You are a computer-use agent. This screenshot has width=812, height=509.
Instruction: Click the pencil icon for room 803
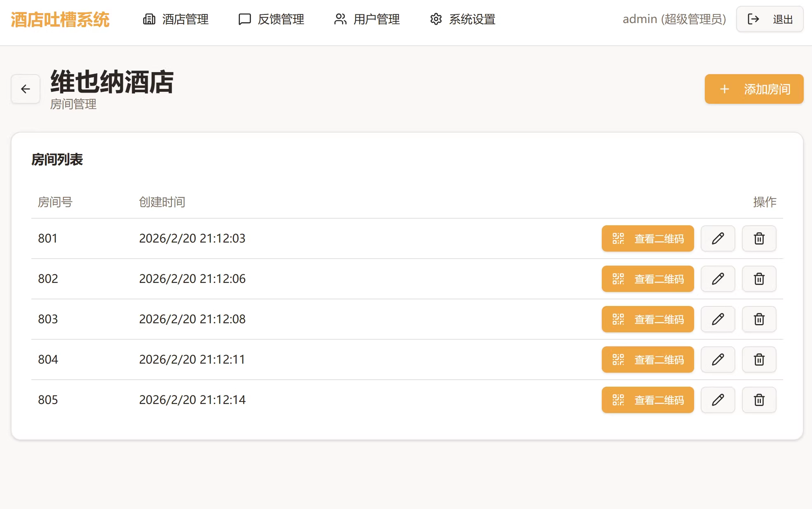point(718,319)
